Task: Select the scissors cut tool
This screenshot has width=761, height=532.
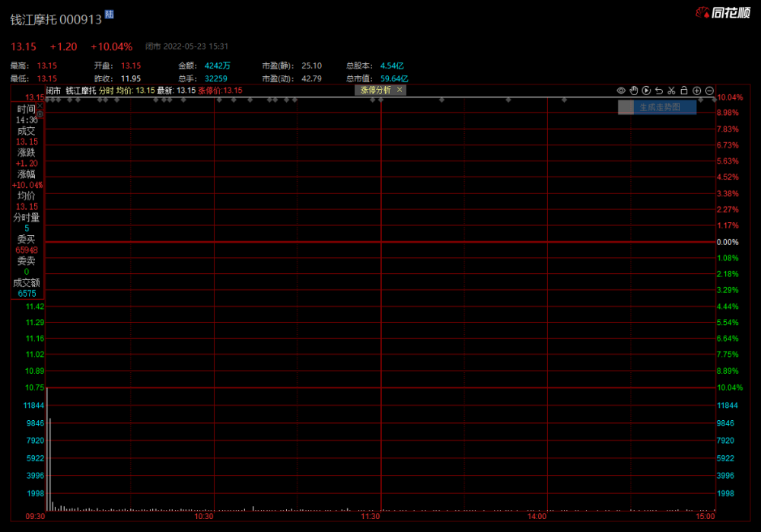Action: [671, 91]
